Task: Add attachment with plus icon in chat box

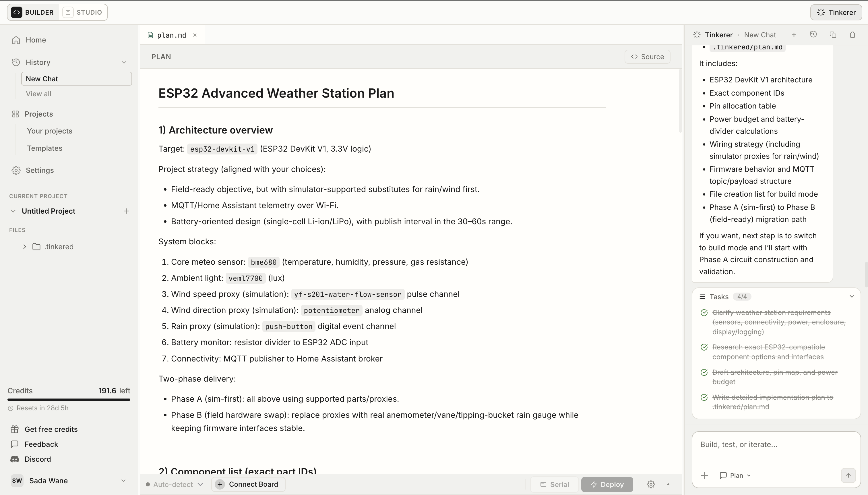Action: (x=704, y=475)
